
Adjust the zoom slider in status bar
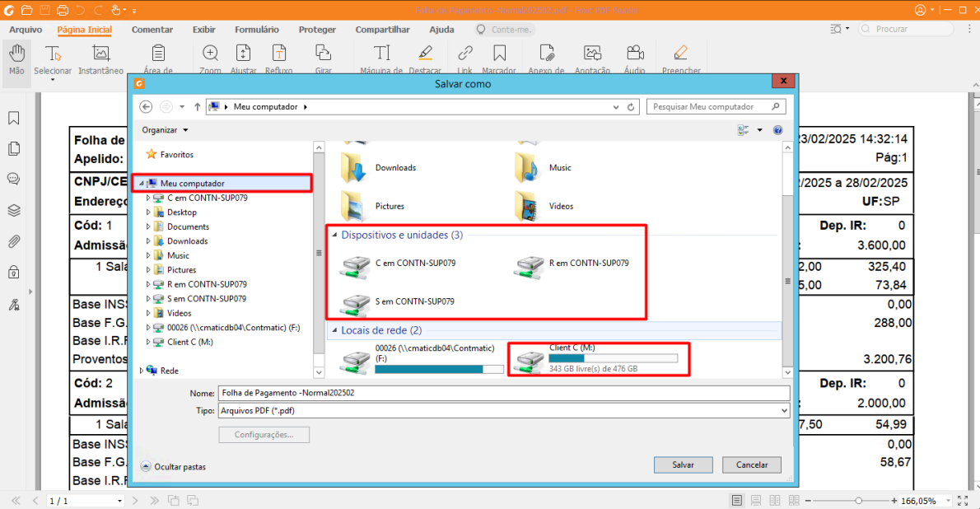click(x=858, y=501)
